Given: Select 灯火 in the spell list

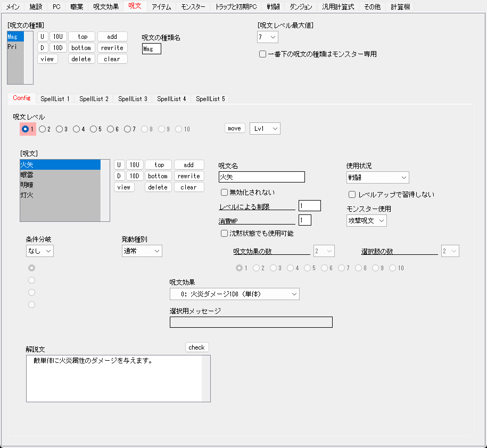Looking at the screenshot, I should [x=60, y=195].
